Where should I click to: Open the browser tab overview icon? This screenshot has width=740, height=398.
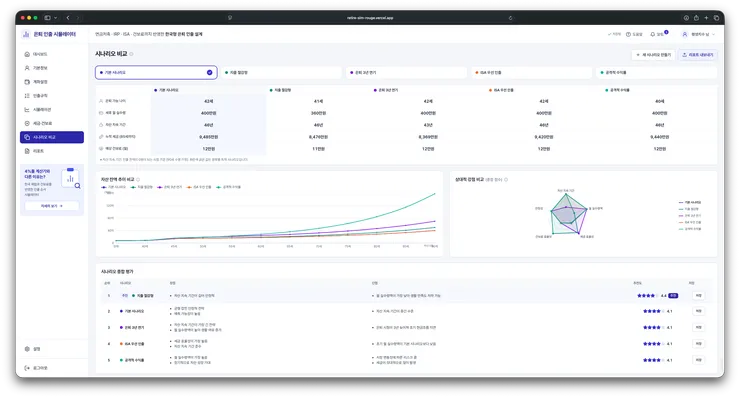(716, 17)
